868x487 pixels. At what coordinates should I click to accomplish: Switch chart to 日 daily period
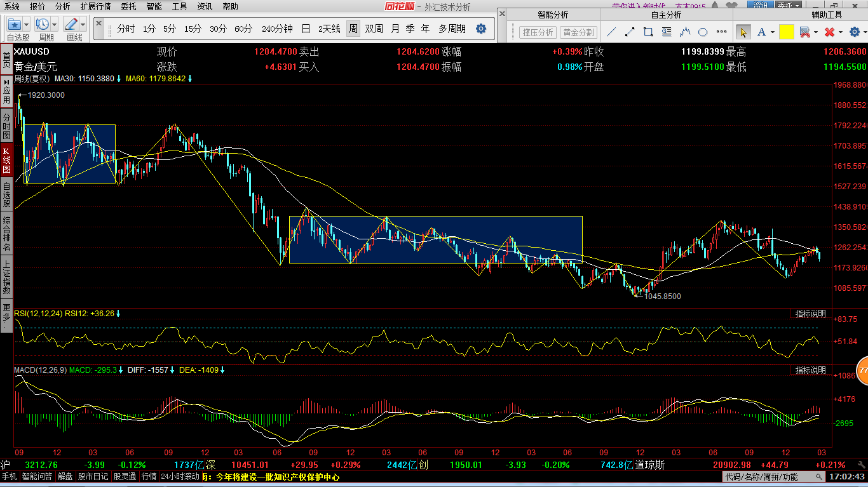point(306,29)
